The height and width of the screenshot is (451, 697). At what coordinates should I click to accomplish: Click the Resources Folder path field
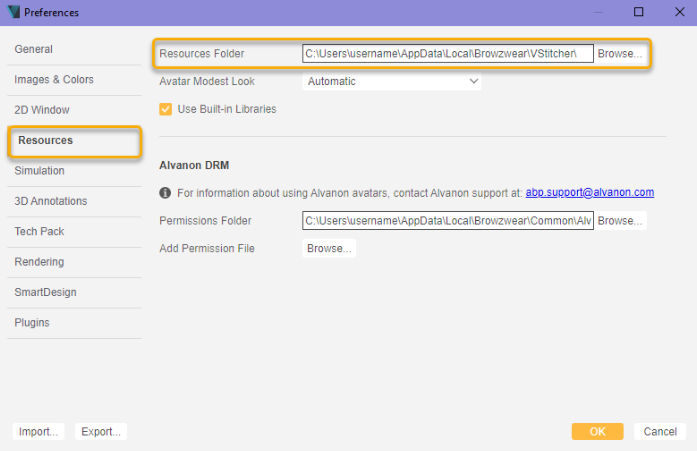tap(448, 54)
